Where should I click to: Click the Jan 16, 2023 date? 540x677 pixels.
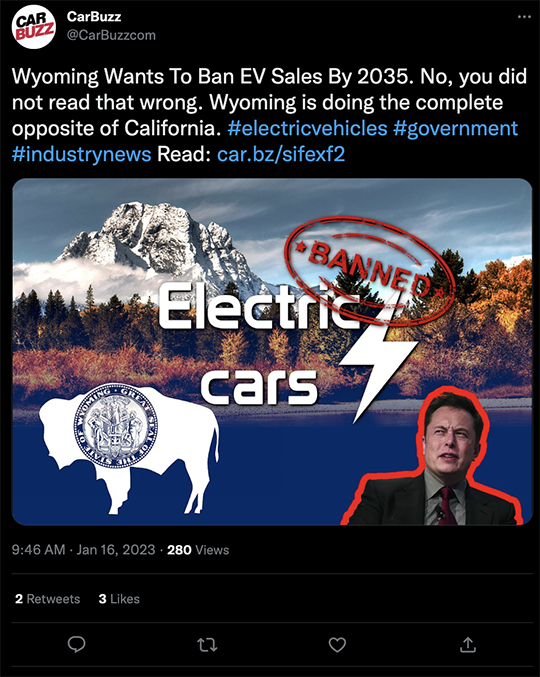[116, 550]
